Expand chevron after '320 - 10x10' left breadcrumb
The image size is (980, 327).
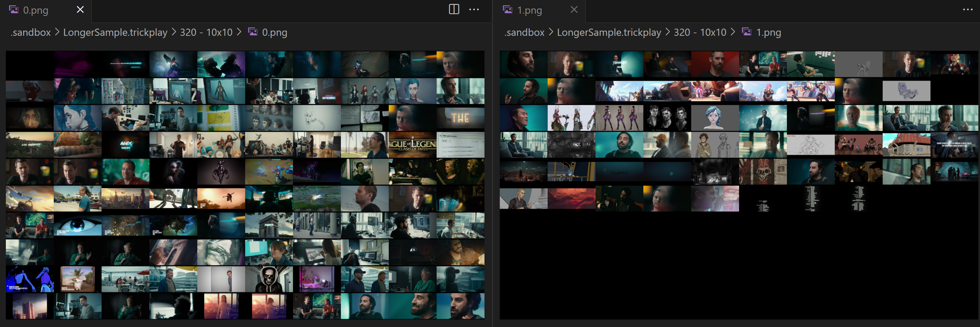(239, 32)
